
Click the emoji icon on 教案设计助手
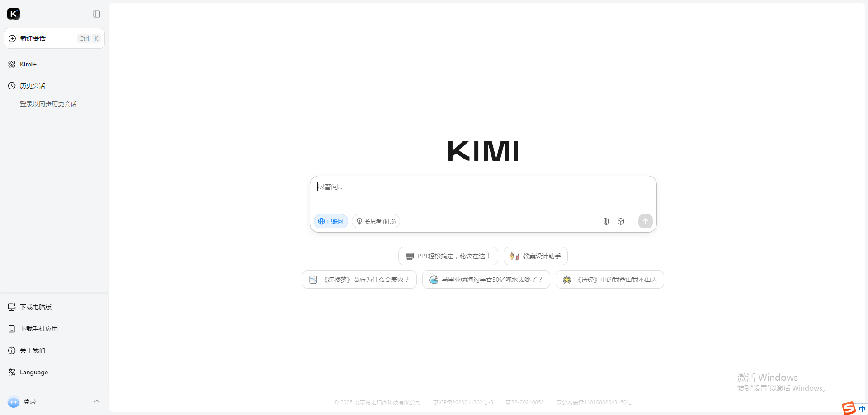pyautogui.click(x=514, y=256)
